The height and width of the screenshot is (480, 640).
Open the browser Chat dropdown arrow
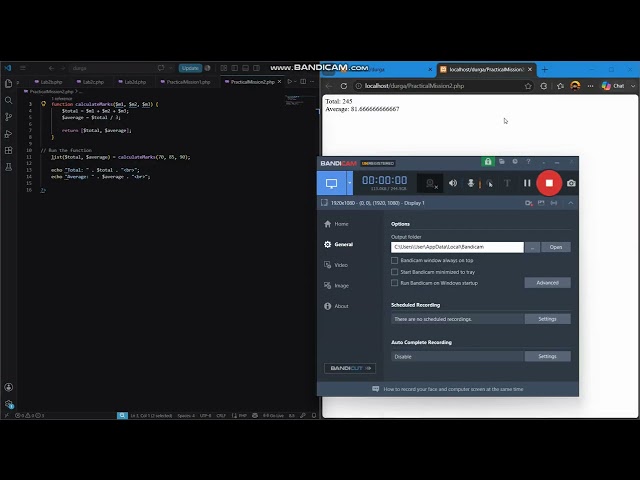click(633, 86)
